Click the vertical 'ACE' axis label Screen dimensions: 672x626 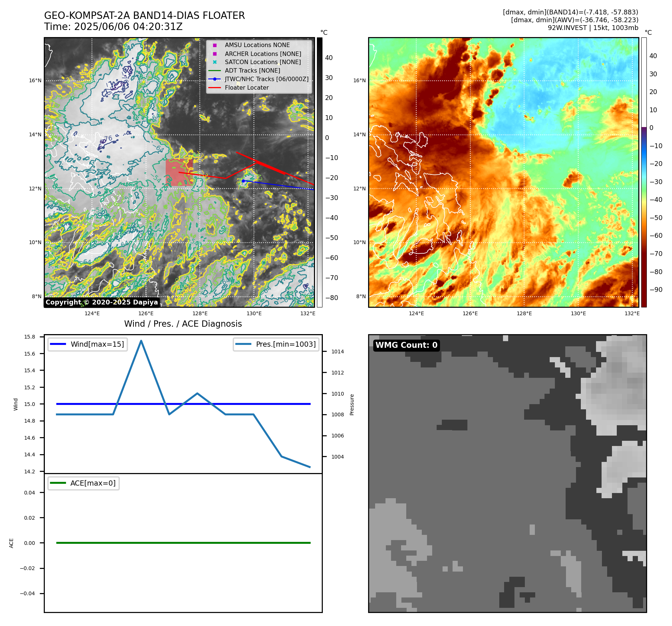pos(11,543)
